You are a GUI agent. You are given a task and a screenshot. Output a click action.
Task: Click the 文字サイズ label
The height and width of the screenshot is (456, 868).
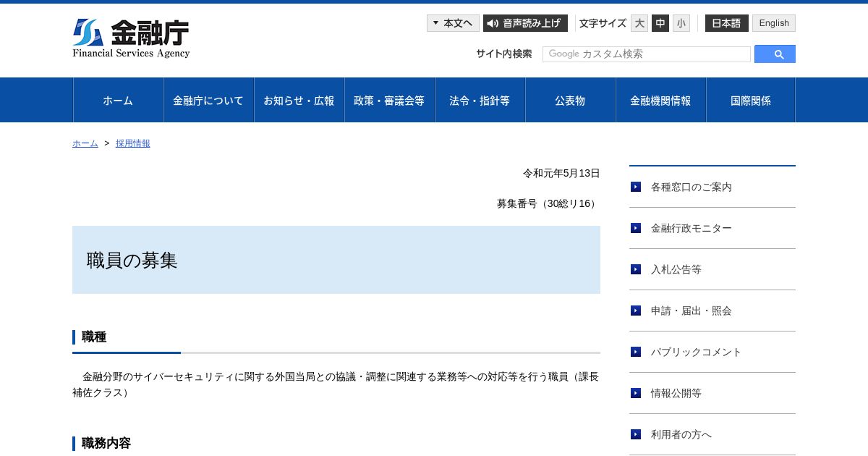(603, 23)
